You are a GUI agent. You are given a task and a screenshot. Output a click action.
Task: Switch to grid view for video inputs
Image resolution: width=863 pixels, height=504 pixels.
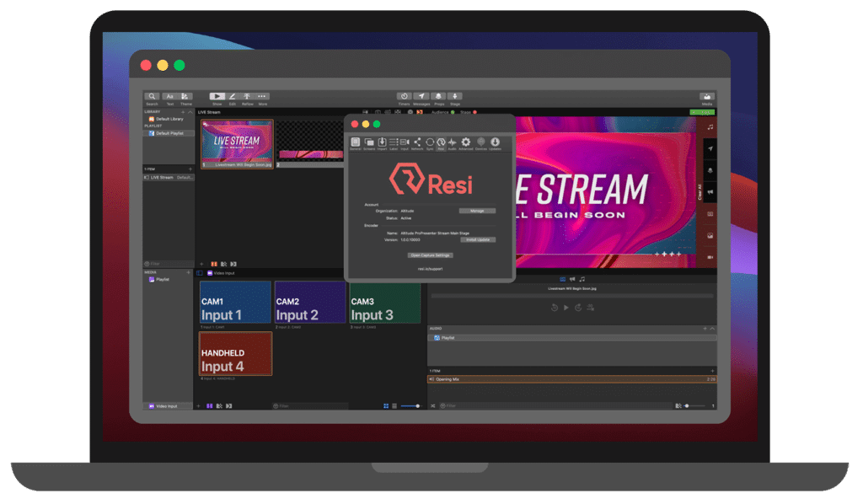click(386, 405)
